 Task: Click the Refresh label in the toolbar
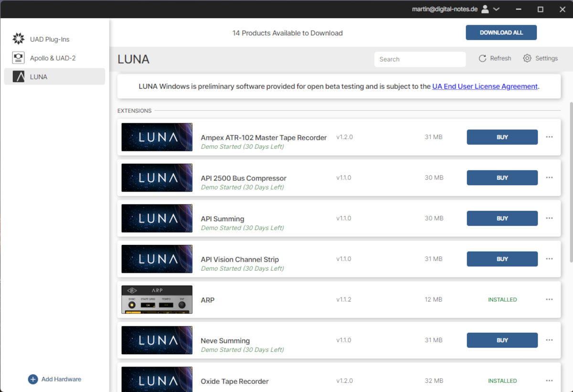500,58
